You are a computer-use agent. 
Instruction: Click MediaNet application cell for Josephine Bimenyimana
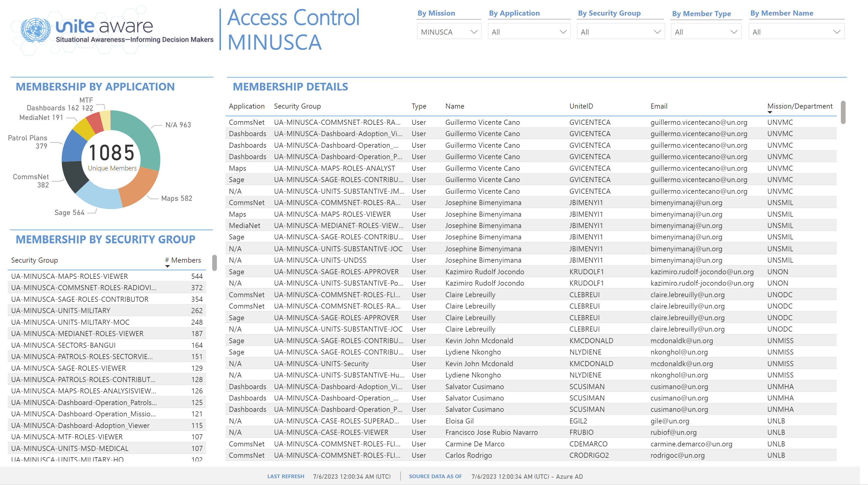point(244,226)
